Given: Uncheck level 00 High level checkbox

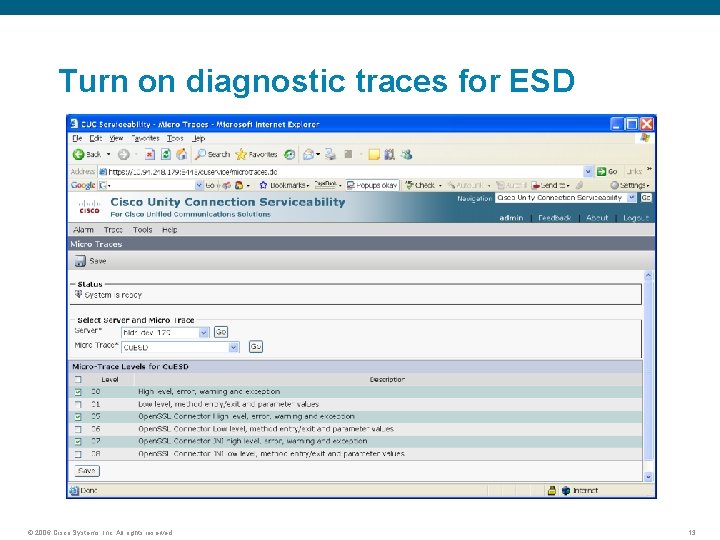Looking at the screenshot, I should coord(78,392).
